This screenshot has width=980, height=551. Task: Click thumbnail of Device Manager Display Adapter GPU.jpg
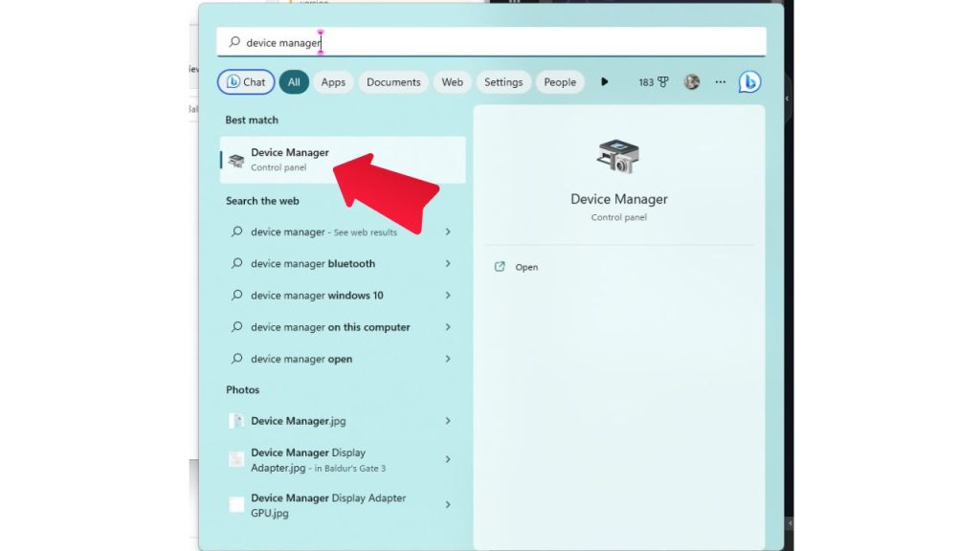236,505
